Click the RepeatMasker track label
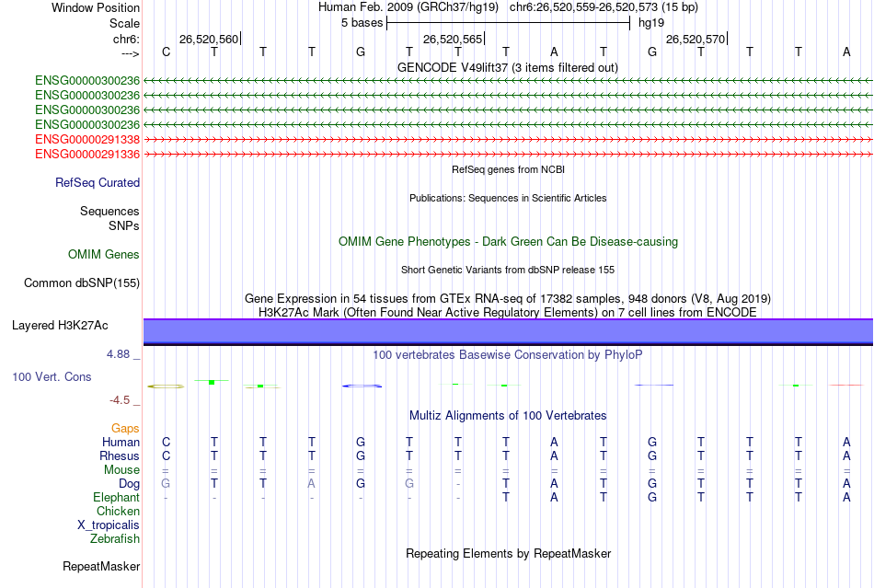The image size is (874, 588). (101, 566)
